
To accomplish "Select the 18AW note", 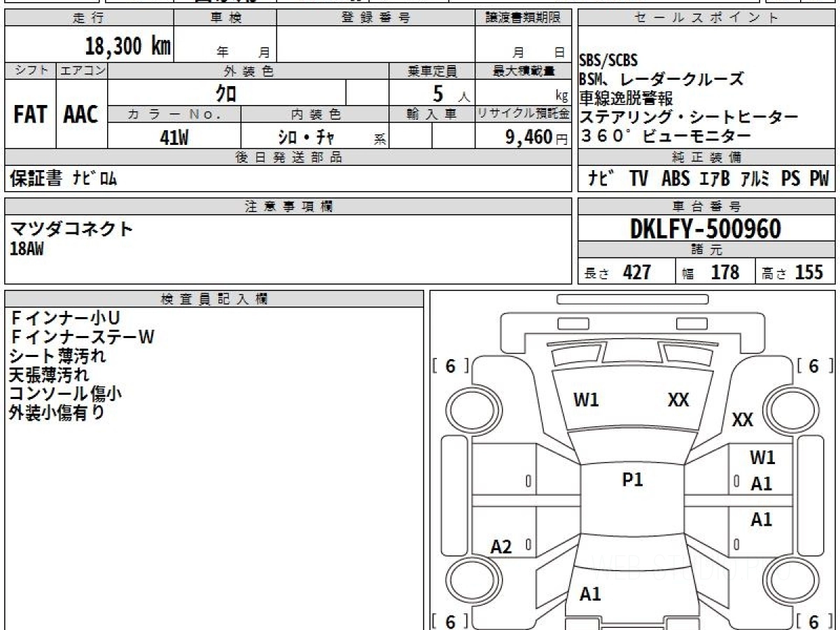I will click(x=27, y=248).
